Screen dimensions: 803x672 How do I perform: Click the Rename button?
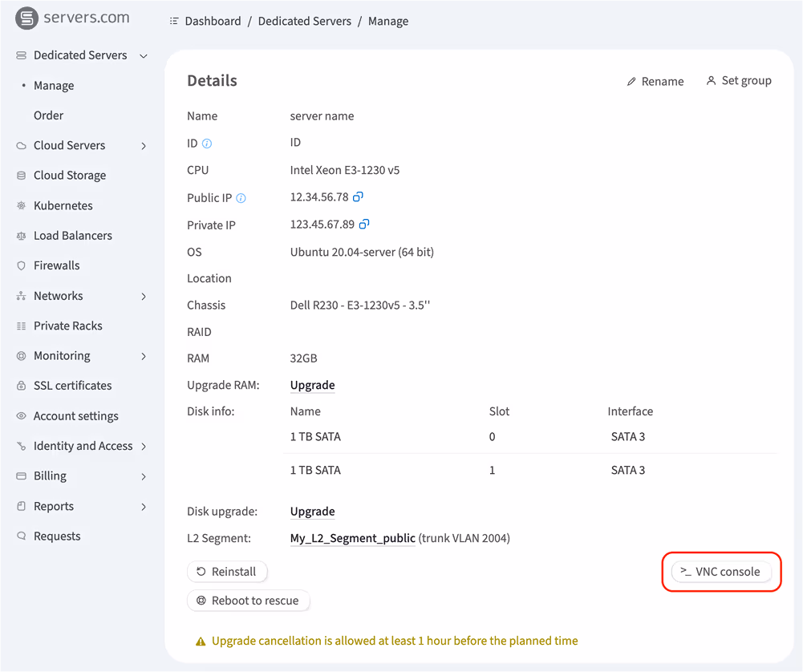(x=655, y=81)
